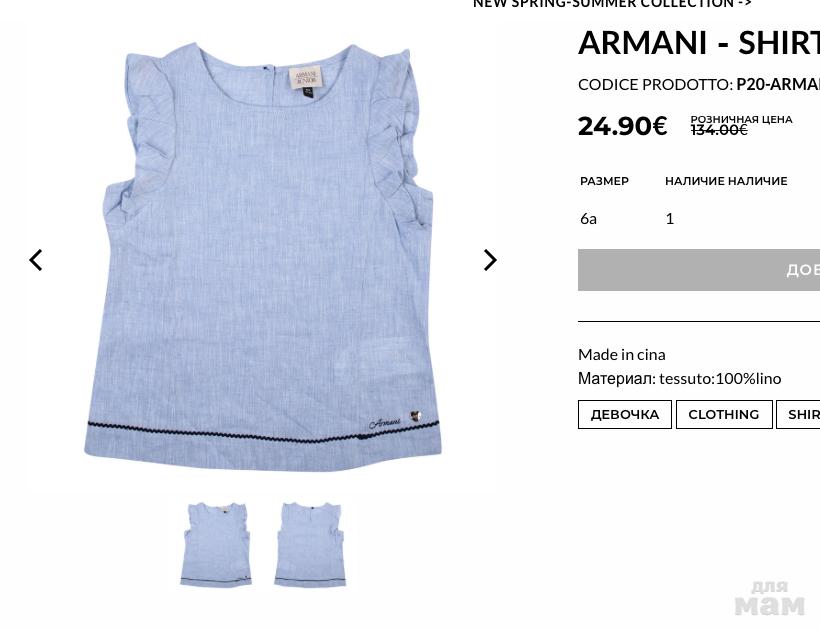Click the main blue shirt image

pyautogui.click(x=263, y=256)
